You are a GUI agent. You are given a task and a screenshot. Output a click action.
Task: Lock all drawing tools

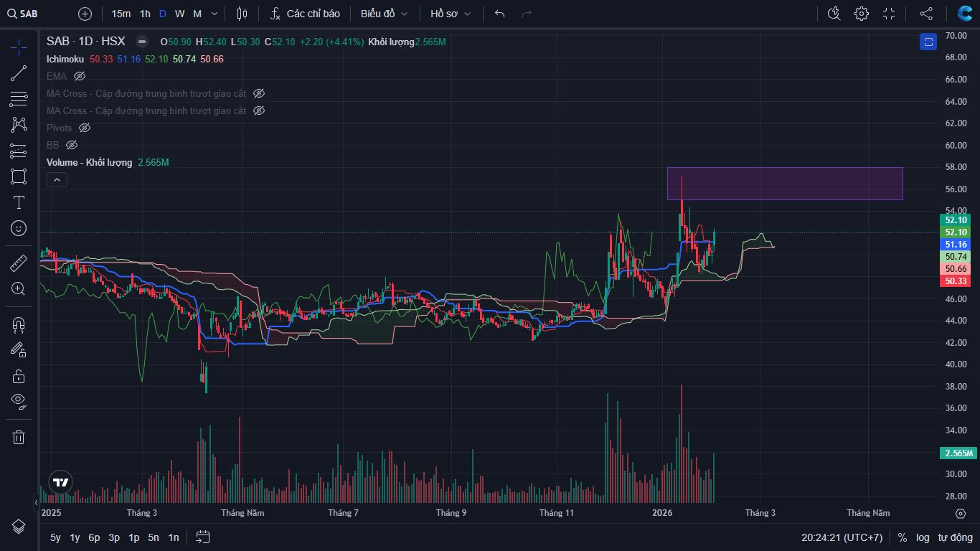pyautogui.click(x=19, y=376)
